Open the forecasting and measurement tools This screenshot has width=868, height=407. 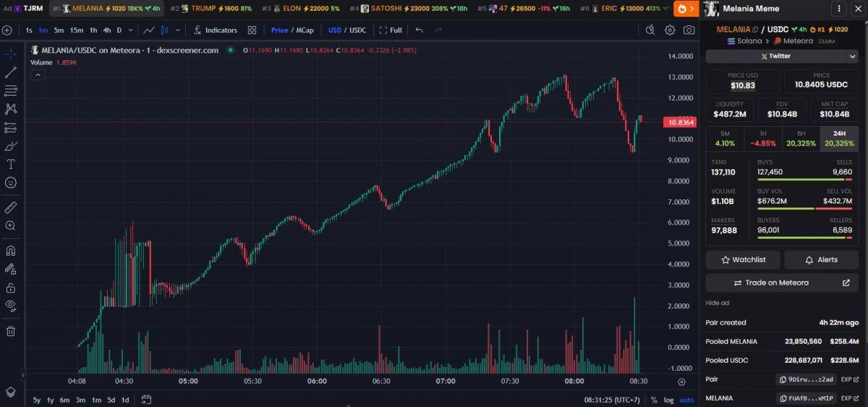[x=11, y=127]
